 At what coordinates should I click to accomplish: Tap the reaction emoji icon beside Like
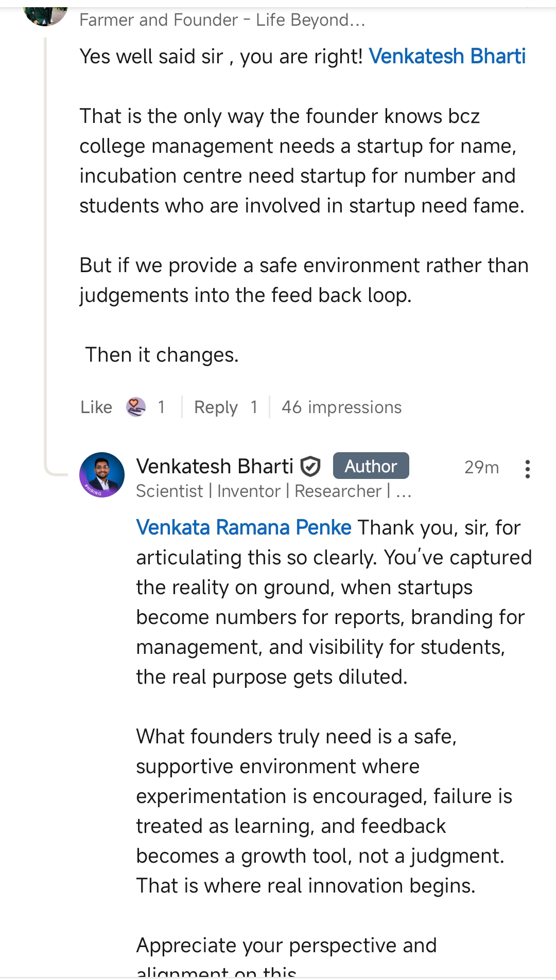coord(136,407)
